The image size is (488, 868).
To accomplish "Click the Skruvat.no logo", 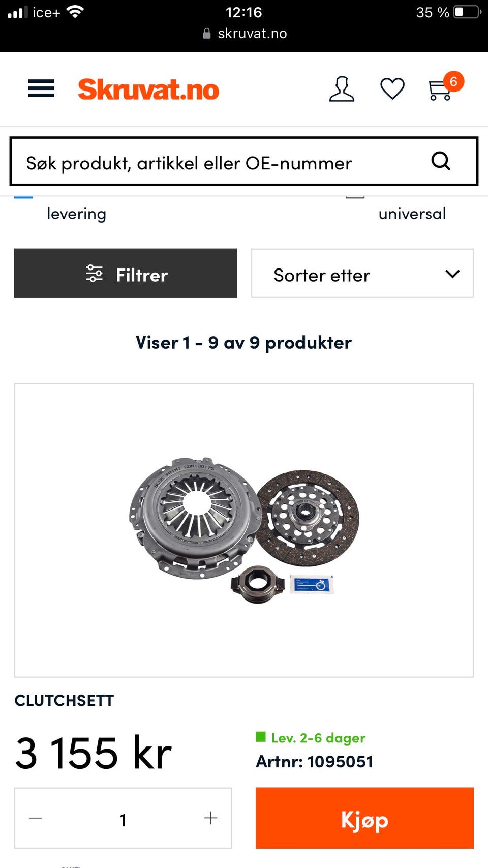I will click(148, 89).
